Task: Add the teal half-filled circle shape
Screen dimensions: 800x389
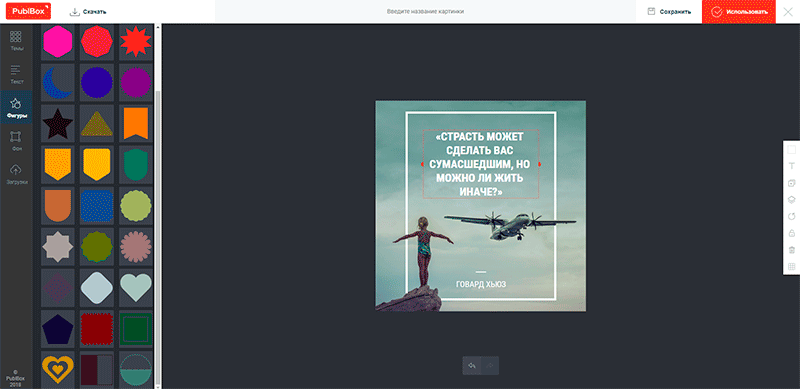Action: point(136,369)
